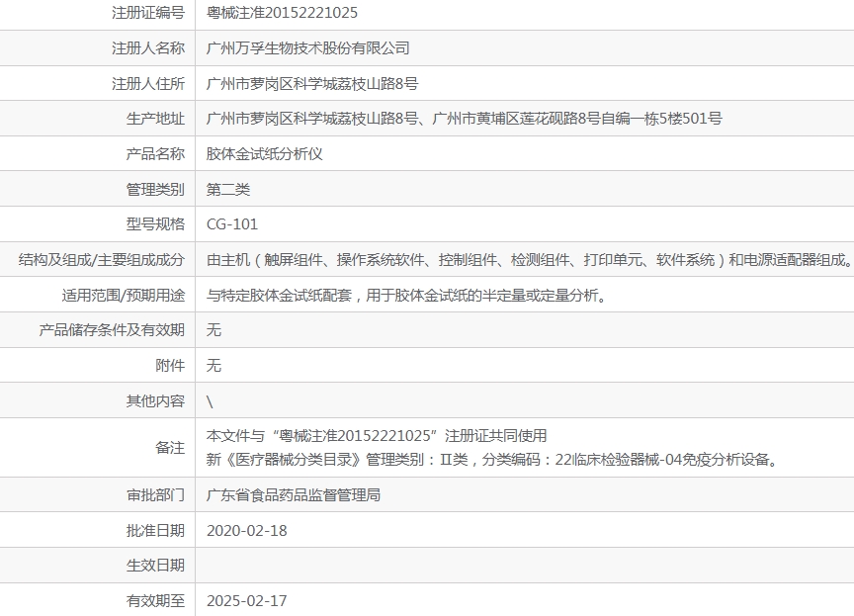Select registrant name 广州万孚生物技术股份有限公司
The width and height of the screenshot is (854, 616).
(307, 47)
